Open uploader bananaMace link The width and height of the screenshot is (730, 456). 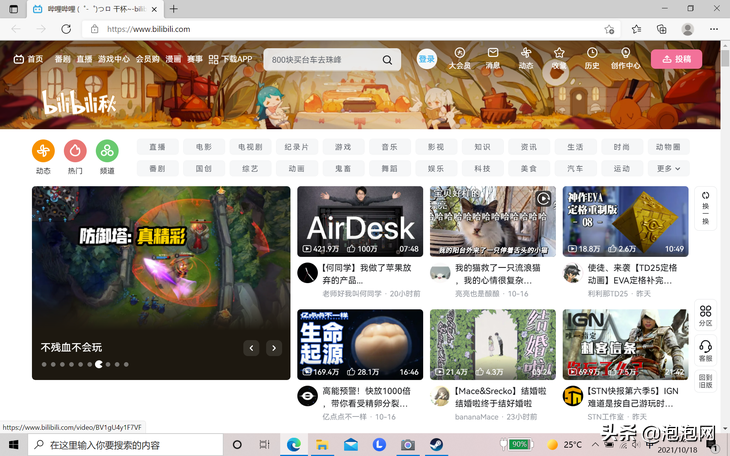477,416
